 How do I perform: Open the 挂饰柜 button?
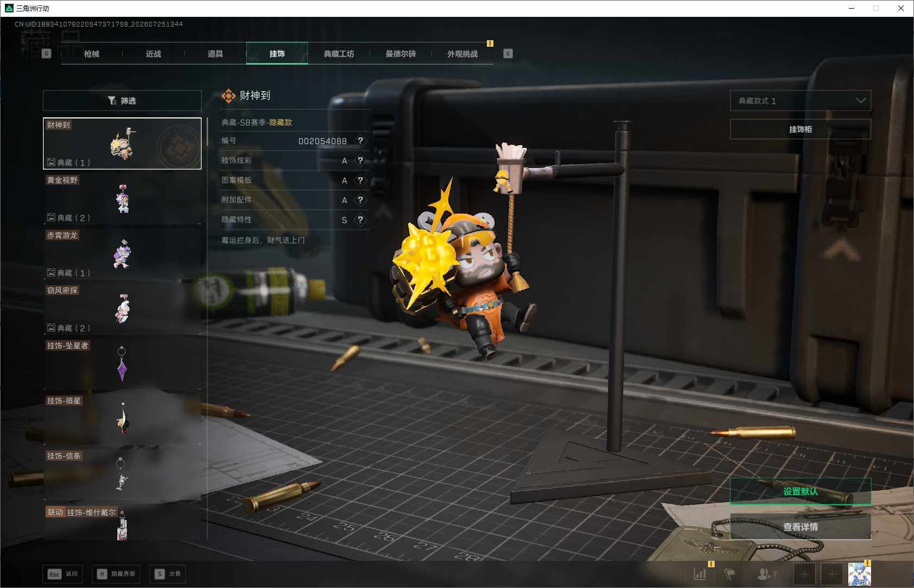click(x=800, y=129)
